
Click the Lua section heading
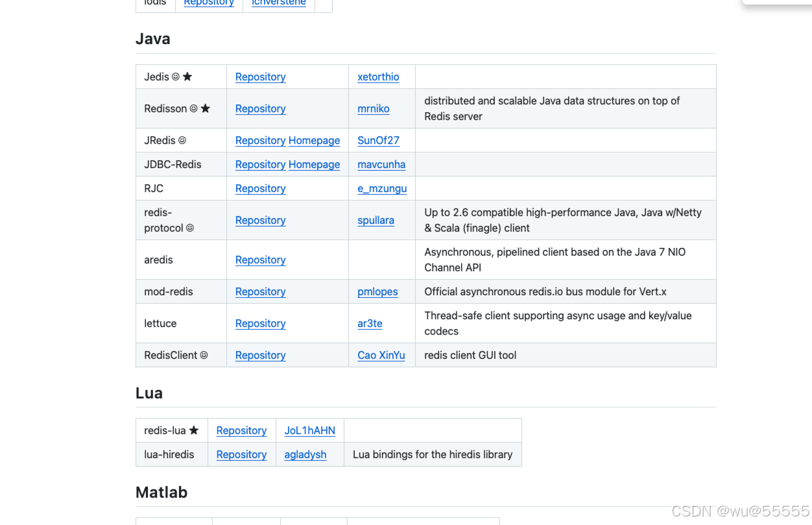click(x=149, y=393)
